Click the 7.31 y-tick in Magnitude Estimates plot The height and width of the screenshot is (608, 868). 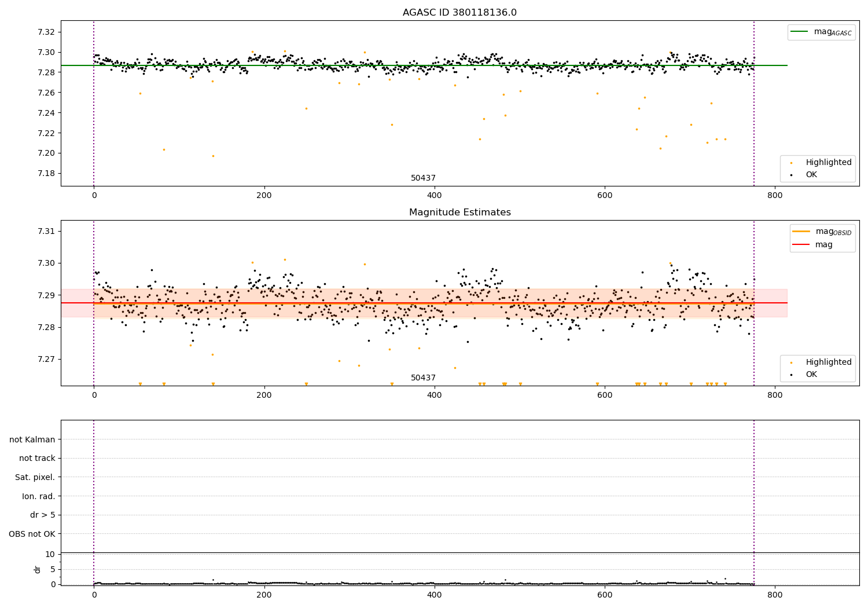[45, 231]
